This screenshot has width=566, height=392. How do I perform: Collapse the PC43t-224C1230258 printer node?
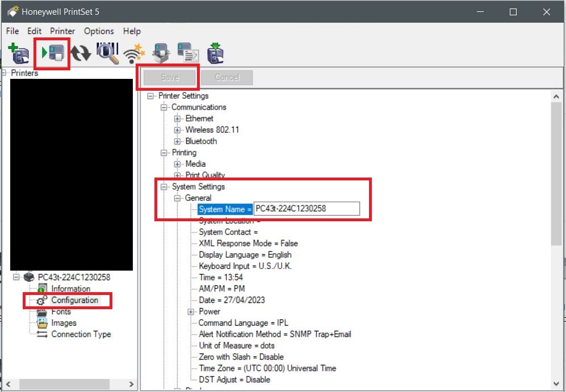(x=16, y=277)
